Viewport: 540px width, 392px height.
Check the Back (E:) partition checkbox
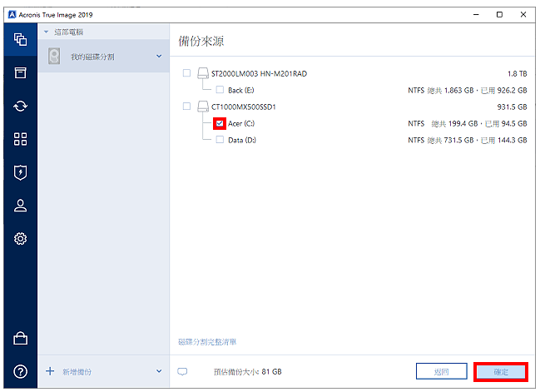pos(220,90)
